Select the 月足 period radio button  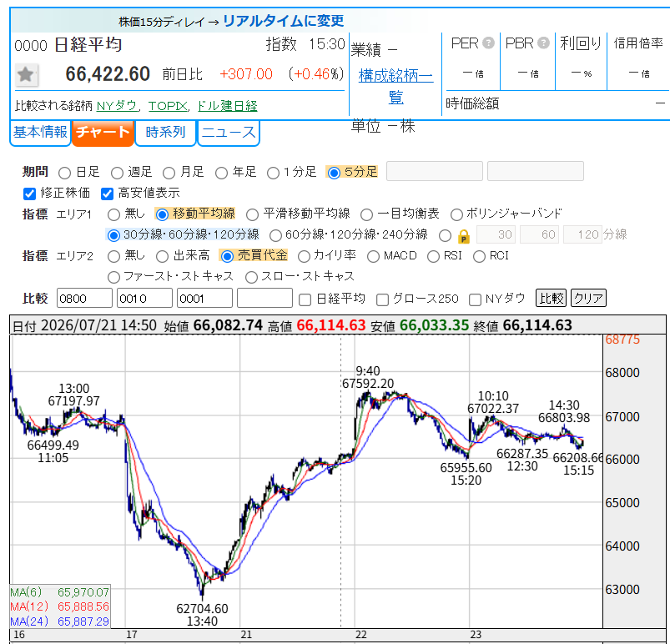[x=169, y=173]
